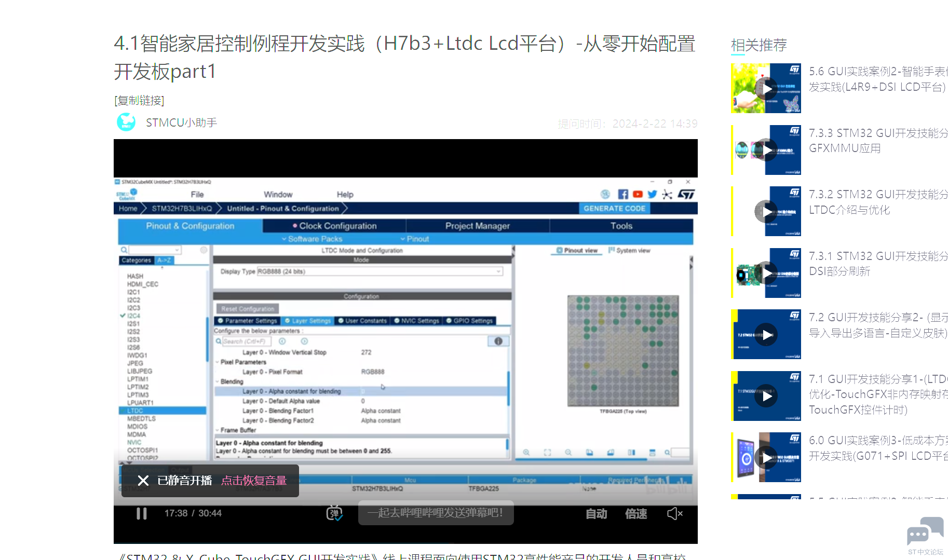Switch to the Tools tab

(x=621, y=226)
